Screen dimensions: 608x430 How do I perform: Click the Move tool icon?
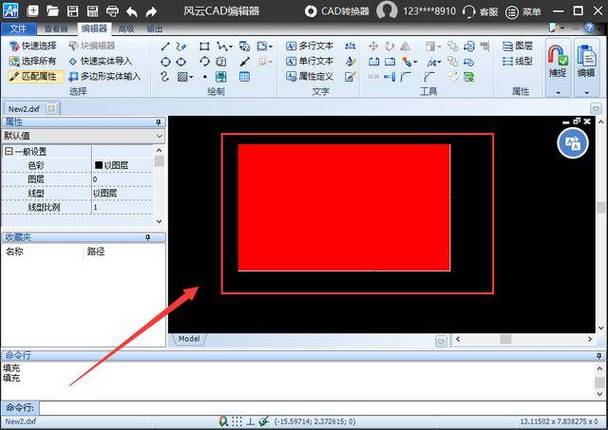(373, 47)
